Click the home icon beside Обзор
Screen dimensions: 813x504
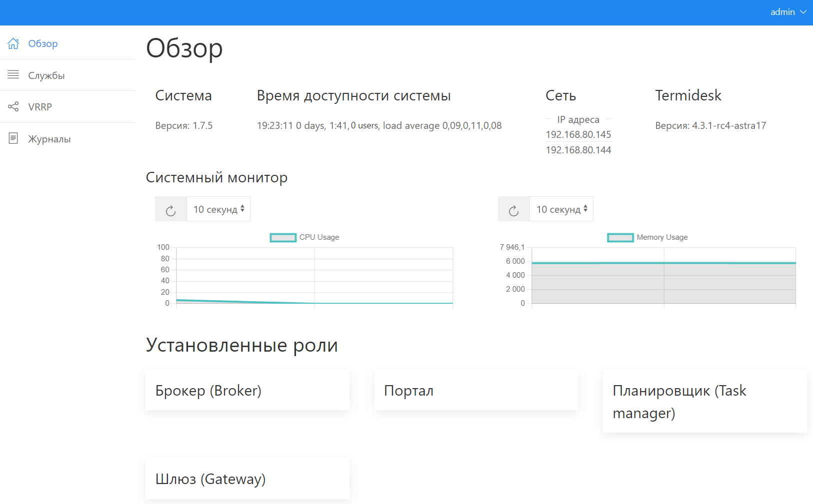tap(13, 43)
